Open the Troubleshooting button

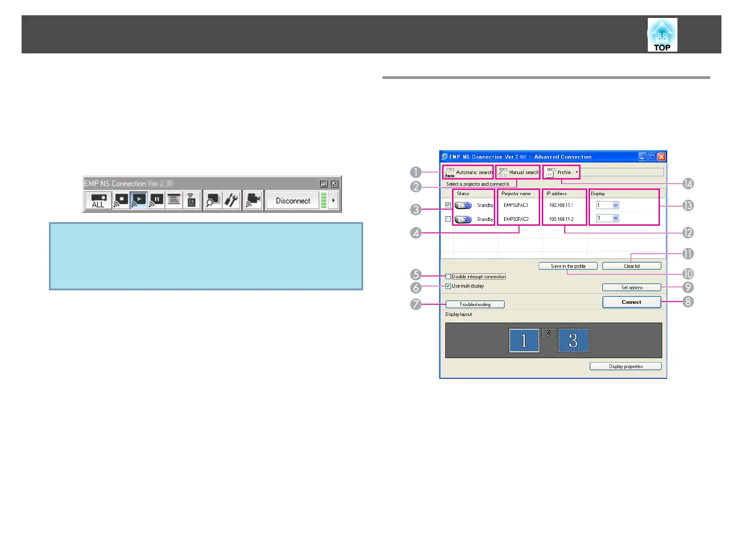(x=475, y=304)
